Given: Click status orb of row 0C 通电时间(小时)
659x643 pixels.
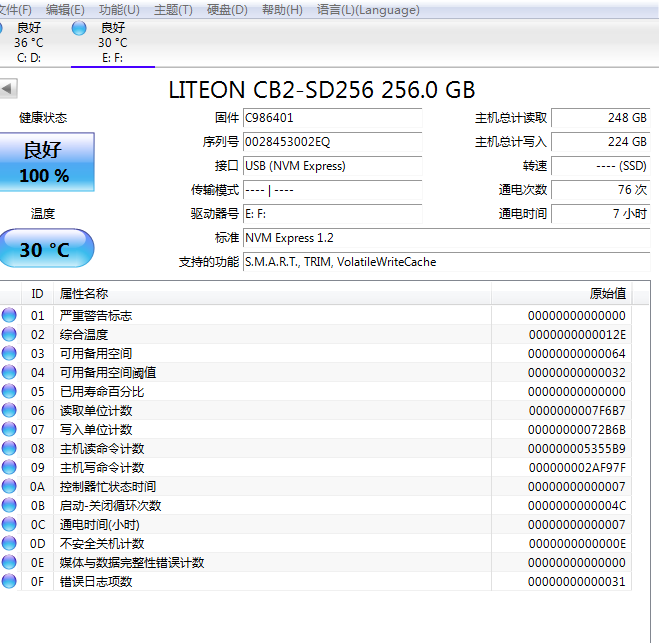Looking at the screenshot, I should click(9, 524).
